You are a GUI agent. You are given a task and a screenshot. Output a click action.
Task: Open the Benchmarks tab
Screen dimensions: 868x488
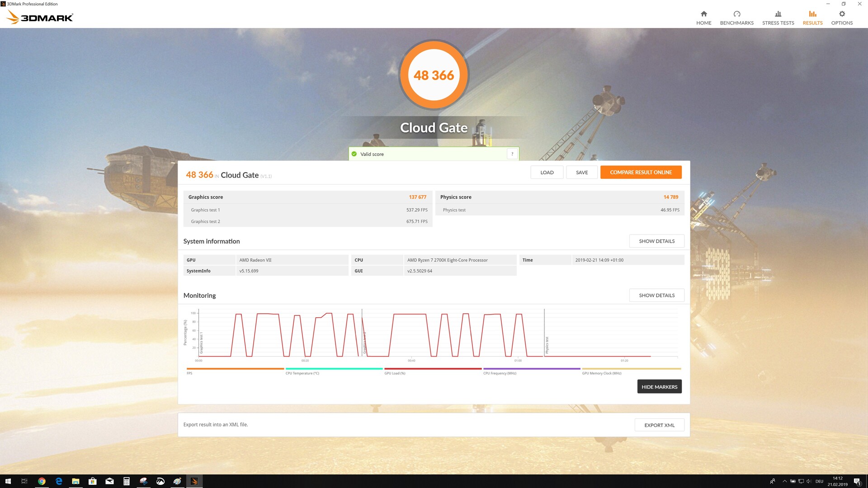(x=736, y=18)
